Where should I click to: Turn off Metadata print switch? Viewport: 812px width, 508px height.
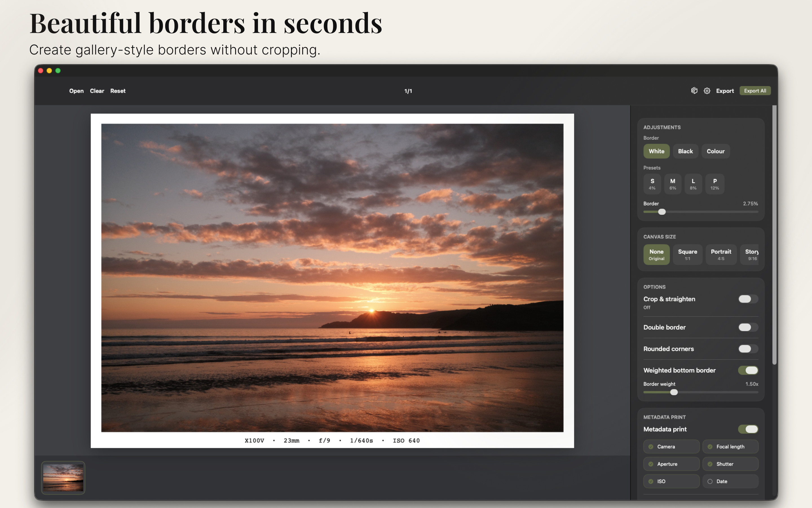(x=748, y=429)
